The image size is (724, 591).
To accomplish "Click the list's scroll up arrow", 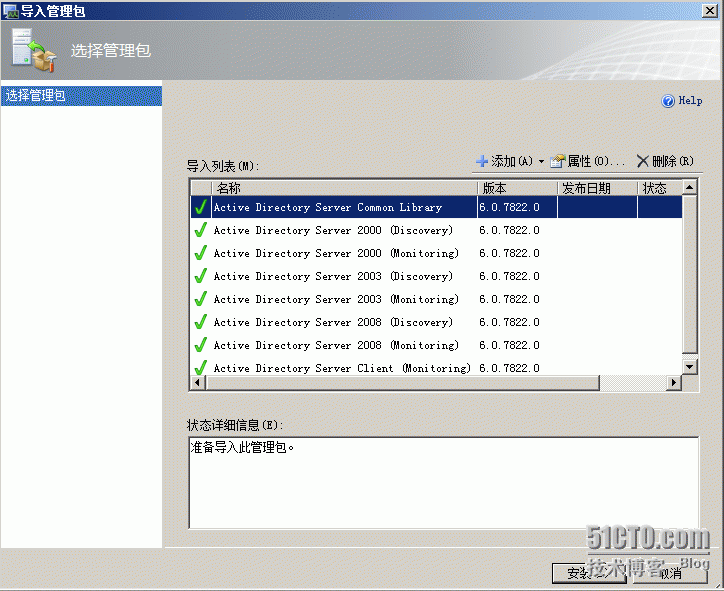I will click(689, 187).
